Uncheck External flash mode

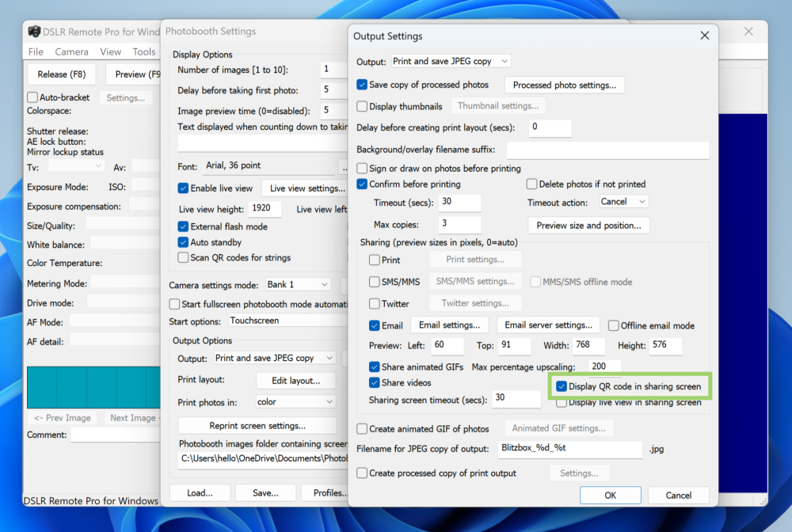tap(183, 226)
